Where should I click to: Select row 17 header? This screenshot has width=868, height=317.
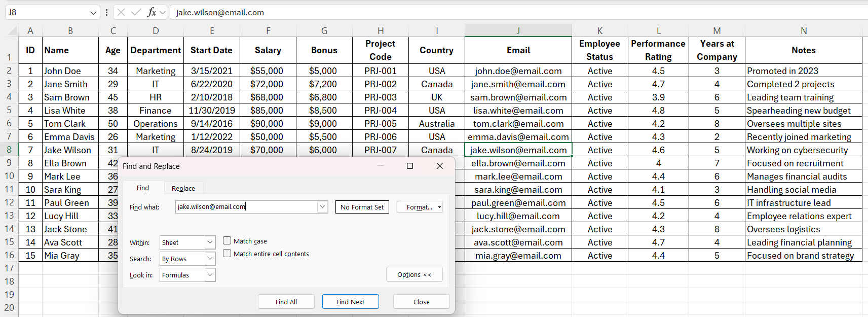point(9,268)
